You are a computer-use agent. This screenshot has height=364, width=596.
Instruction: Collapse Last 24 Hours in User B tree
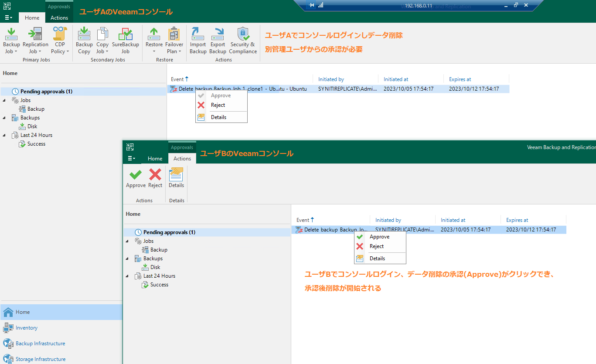127,276
